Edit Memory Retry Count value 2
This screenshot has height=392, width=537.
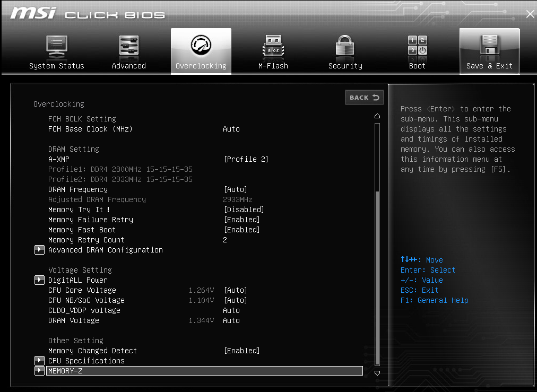(x=225, y=240)
